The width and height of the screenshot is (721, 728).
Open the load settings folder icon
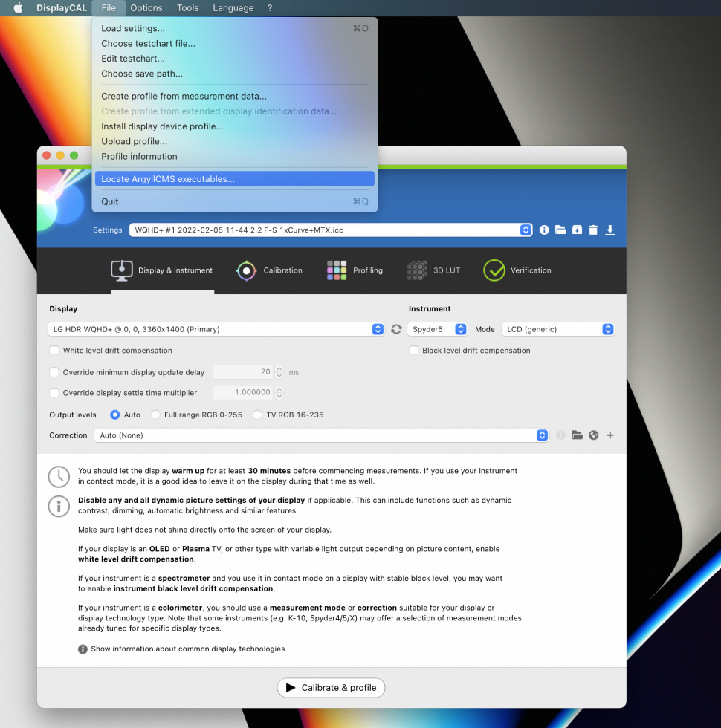560,230
